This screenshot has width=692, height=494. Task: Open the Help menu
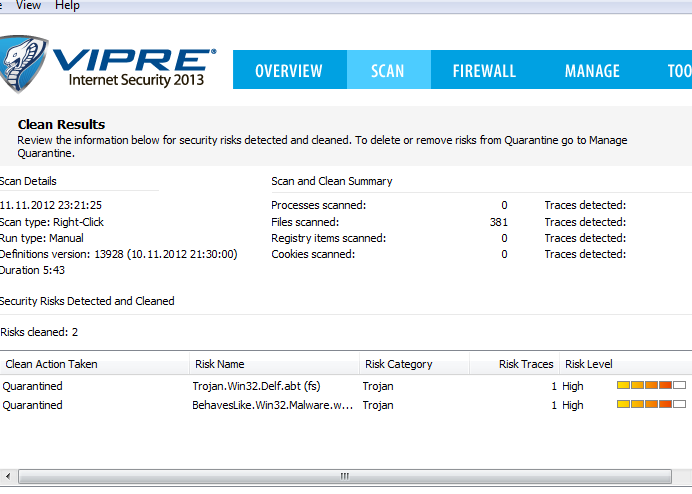[67, 6]
